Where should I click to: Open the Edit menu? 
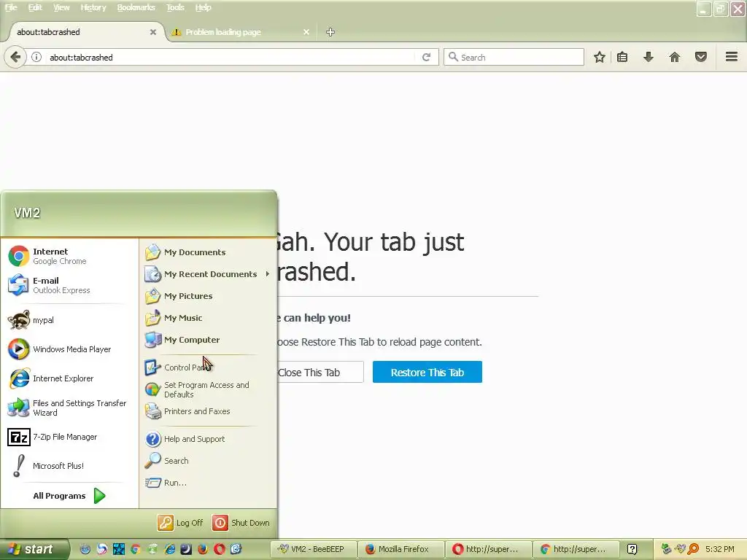pos(35,7)
